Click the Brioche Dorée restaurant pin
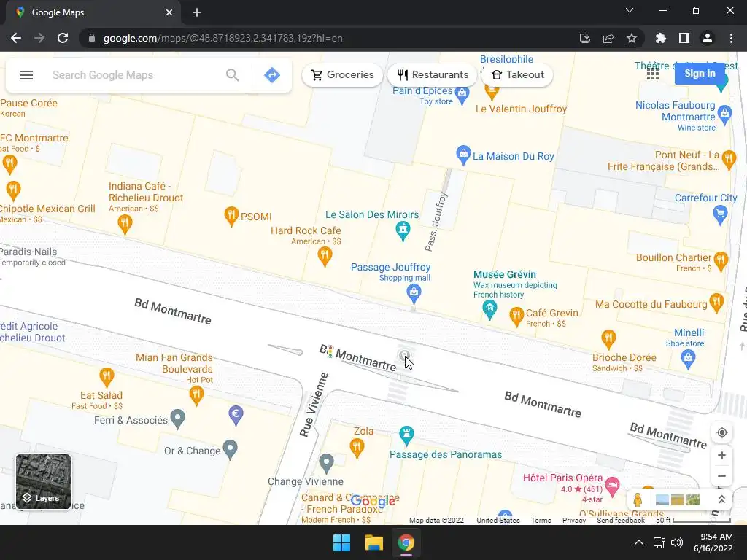Viewport: 747px width, 560px height. coord(608,340)
